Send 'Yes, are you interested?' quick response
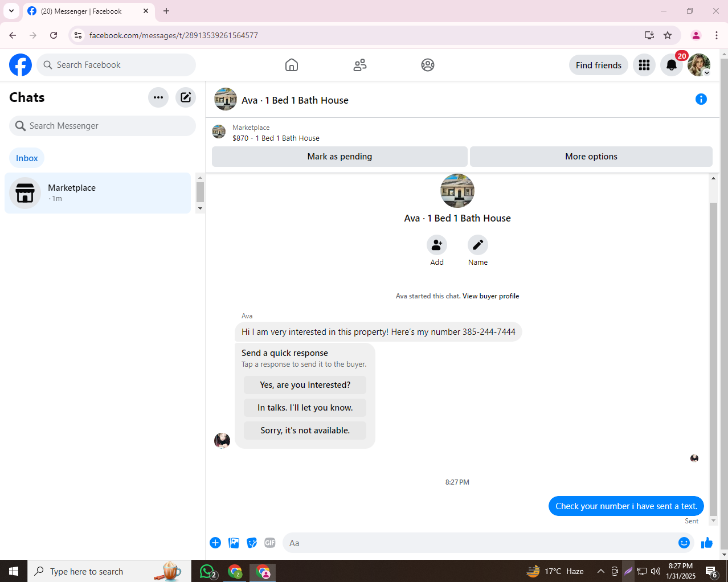 pos(305,385)
